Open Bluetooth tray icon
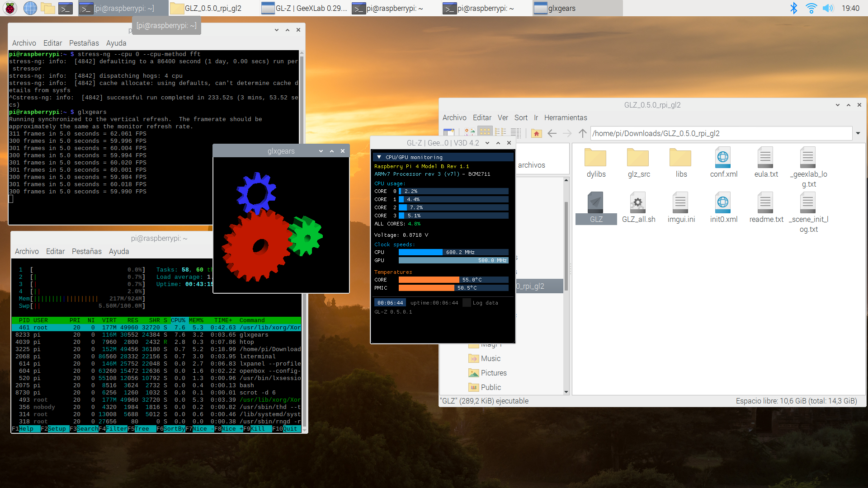 pos(793,8)
